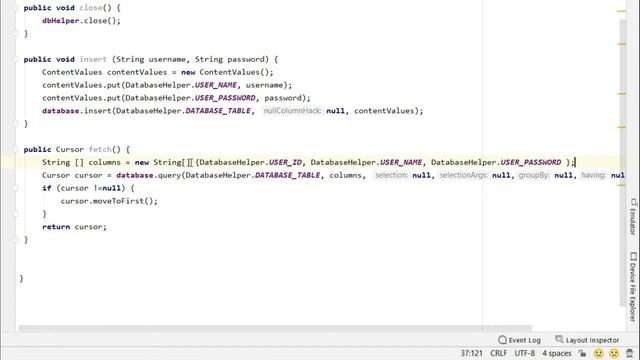
Task: Click the happy smiley feedback icon
Action: [x=598, y=353]
